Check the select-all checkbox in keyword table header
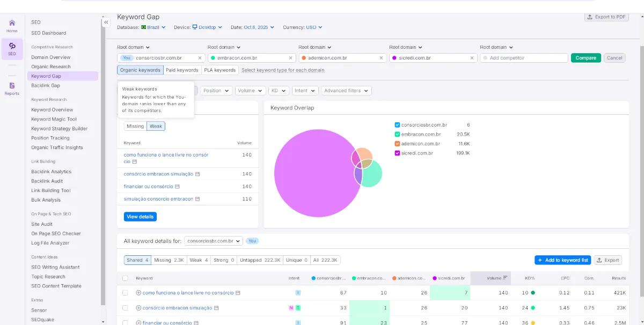Viewport: 644px width, 325px height. pyautogui.click(x=125, y=278)
